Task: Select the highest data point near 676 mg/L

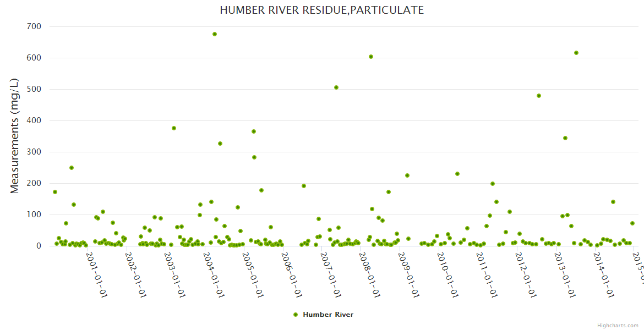Action: click(215, 34)
